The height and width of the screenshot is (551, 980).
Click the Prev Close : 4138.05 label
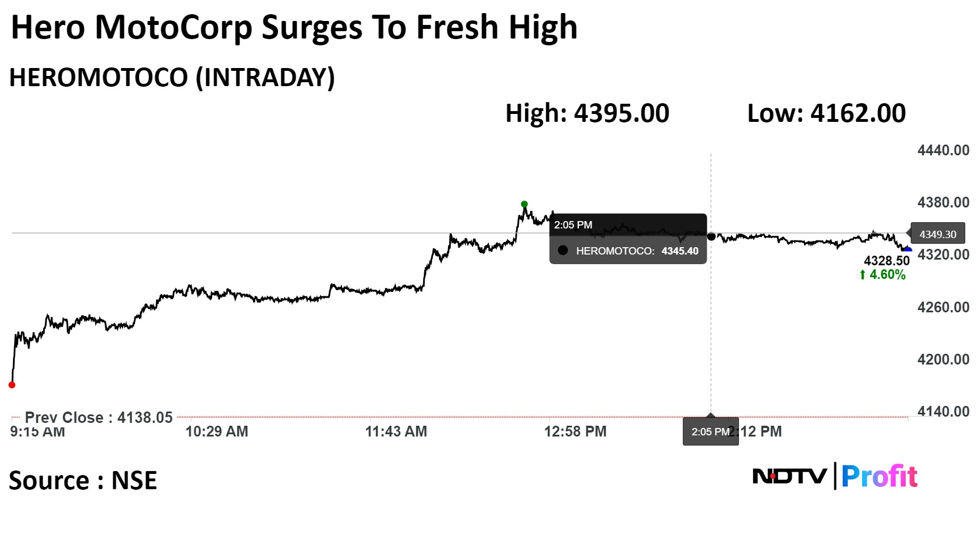point(99,418)
